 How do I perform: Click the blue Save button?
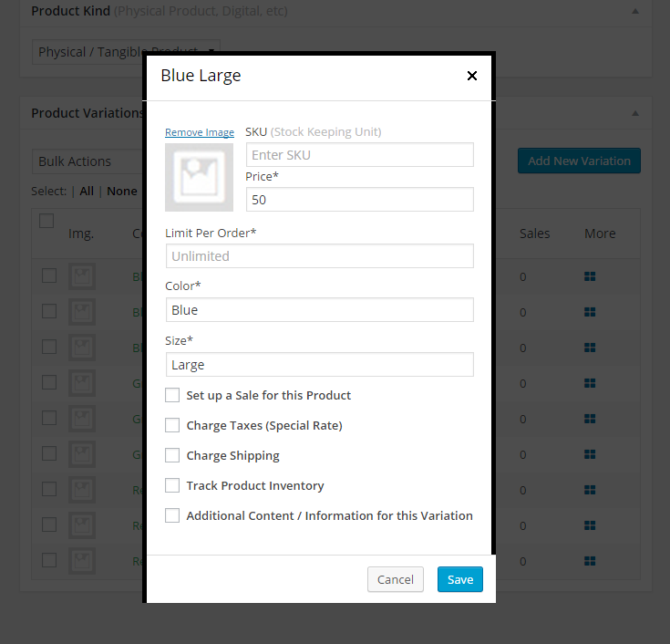pyautogui.click(x=460, y=579)
